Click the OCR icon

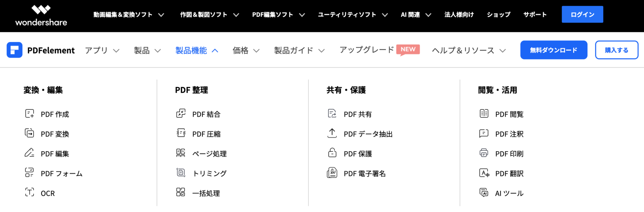(x=30, y=192)
